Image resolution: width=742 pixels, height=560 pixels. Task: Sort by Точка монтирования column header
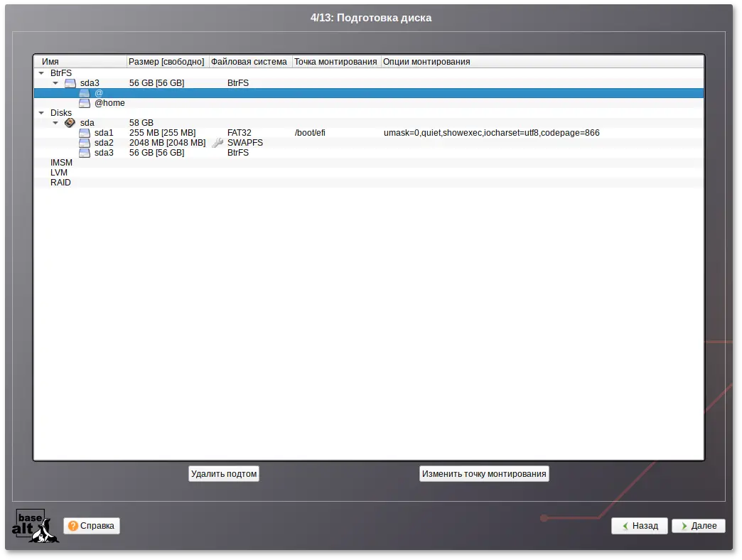[336, 62]
